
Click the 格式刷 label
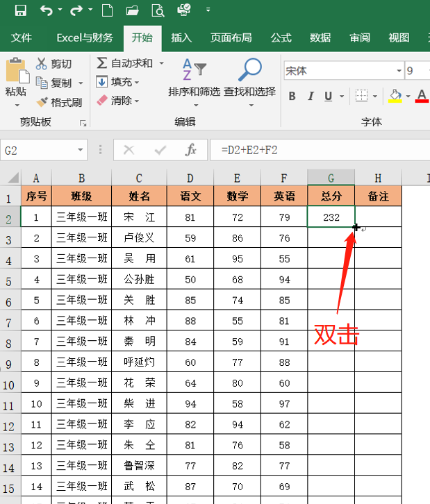(67, 103)
